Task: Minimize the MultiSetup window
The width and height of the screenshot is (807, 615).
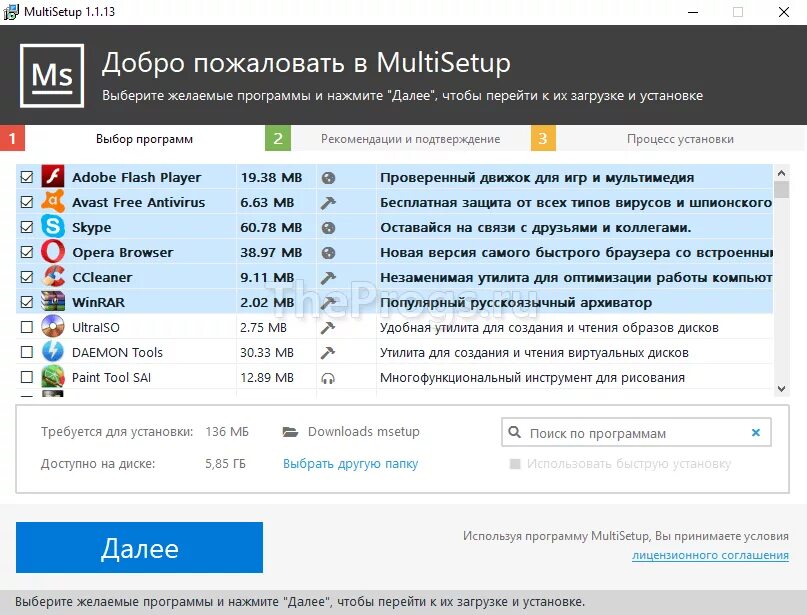Action: point(693,12)
